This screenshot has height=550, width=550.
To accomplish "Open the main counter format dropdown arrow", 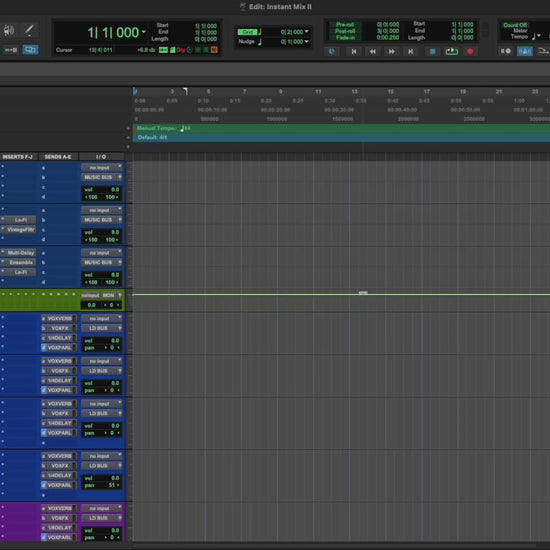I will click(x=143, y=32).
